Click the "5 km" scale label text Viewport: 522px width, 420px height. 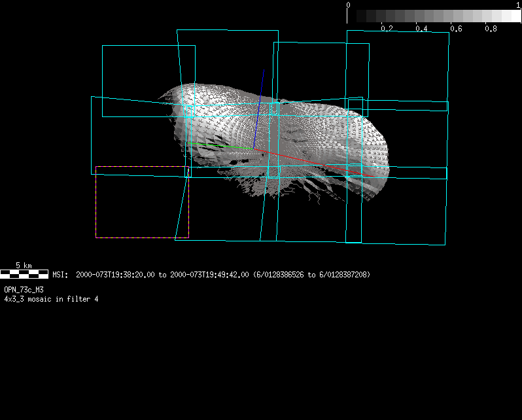[x=24, y=266]
